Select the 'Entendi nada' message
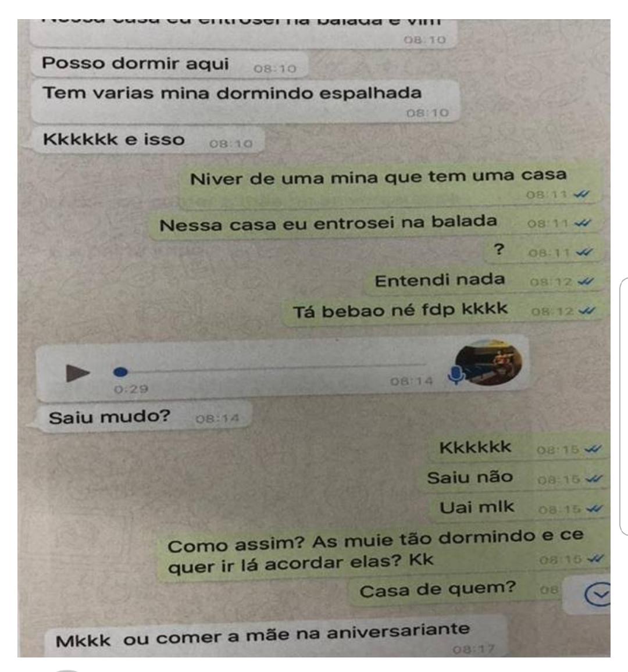 484,281
